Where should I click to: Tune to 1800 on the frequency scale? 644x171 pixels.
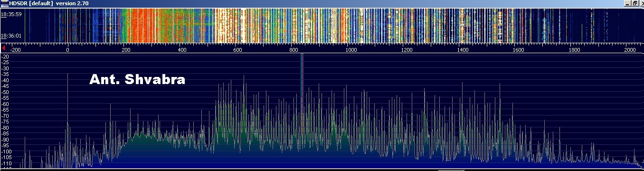tap(575, 49)
